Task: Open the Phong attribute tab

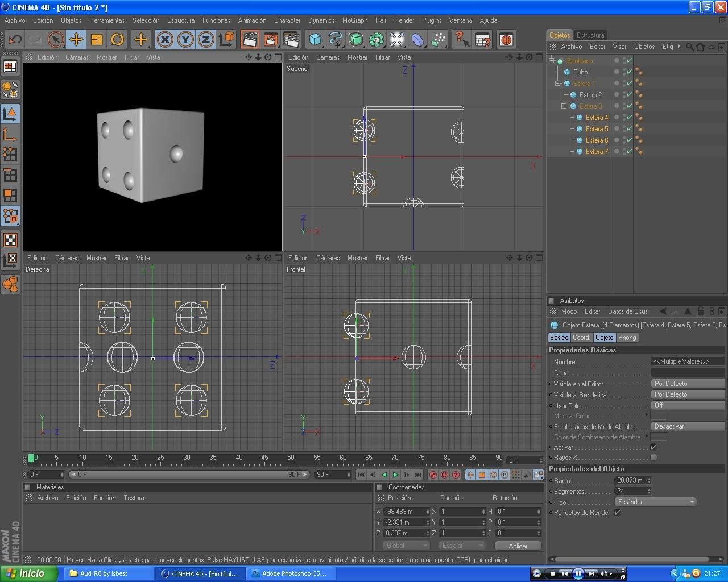Action: (627, 338)
